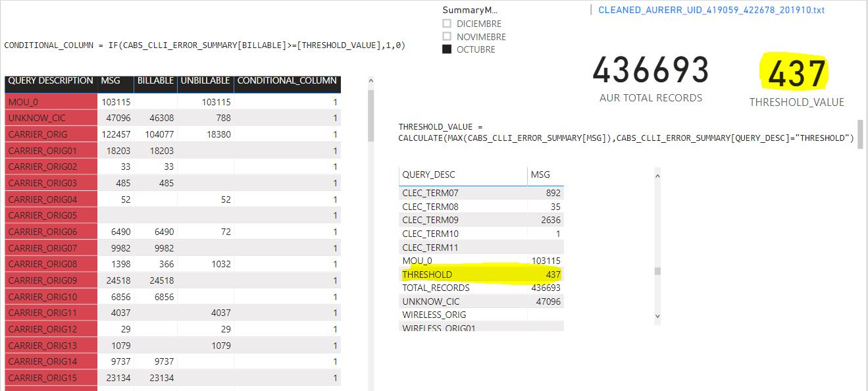Screen dimensions: 868x391
Task: Select the WIRELESS_ORIG row label
Action: coord(434,315)
